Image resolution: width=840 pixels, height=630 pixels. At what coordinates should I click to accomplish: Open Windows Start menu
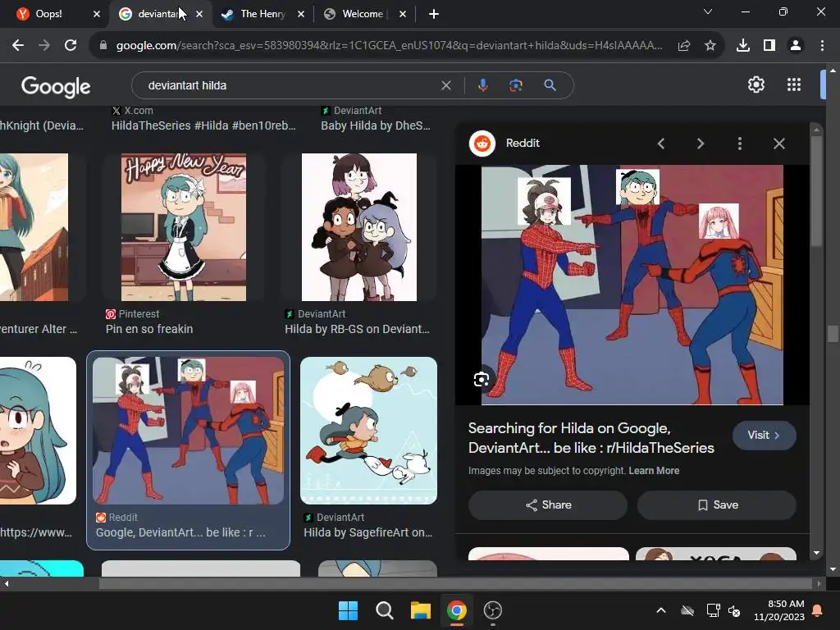[x=348, y=610]
